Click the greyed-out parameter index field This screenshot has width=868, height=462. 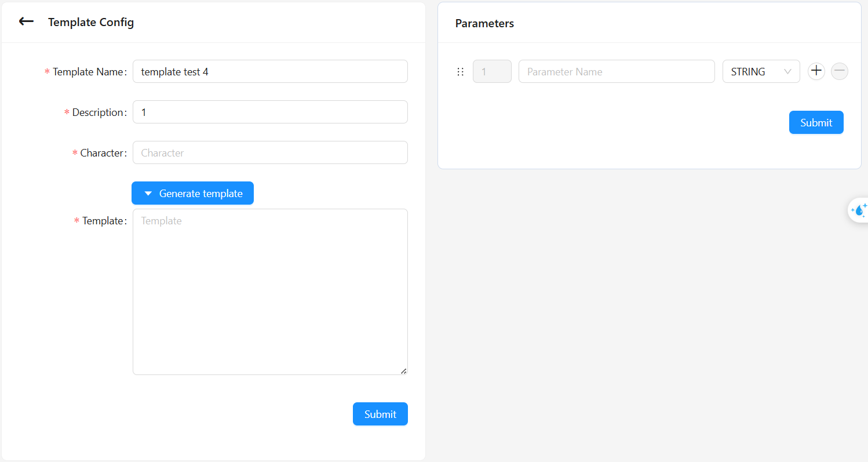[x=492, y=71]
